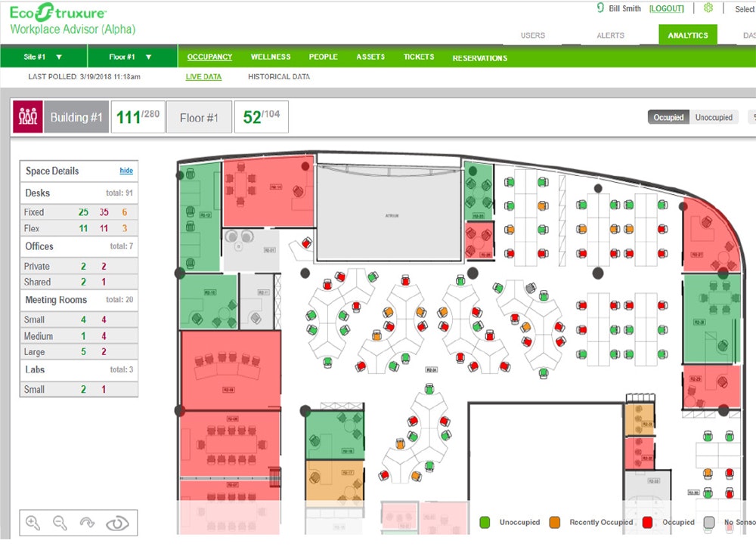Viewport: 756px width, 559px height.
Task: Open the settings gear in the top bar
Action: point(708,8)
